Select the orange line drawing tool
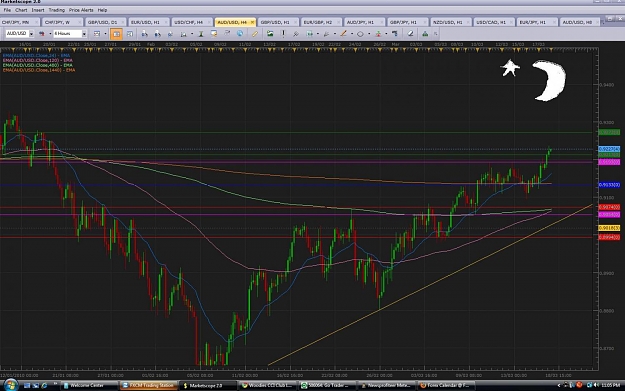This screenshot has width=625, height=391. (343, 34)
